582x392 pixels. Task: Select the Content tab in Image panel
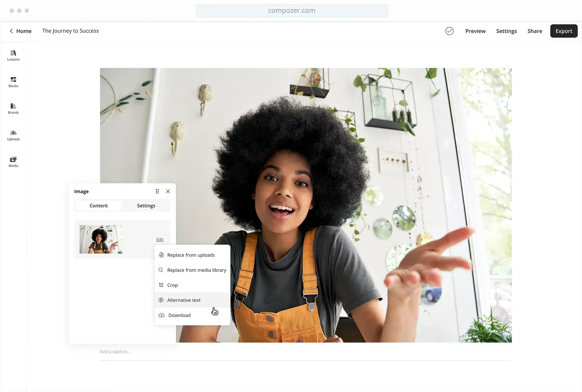pos(99,206)
